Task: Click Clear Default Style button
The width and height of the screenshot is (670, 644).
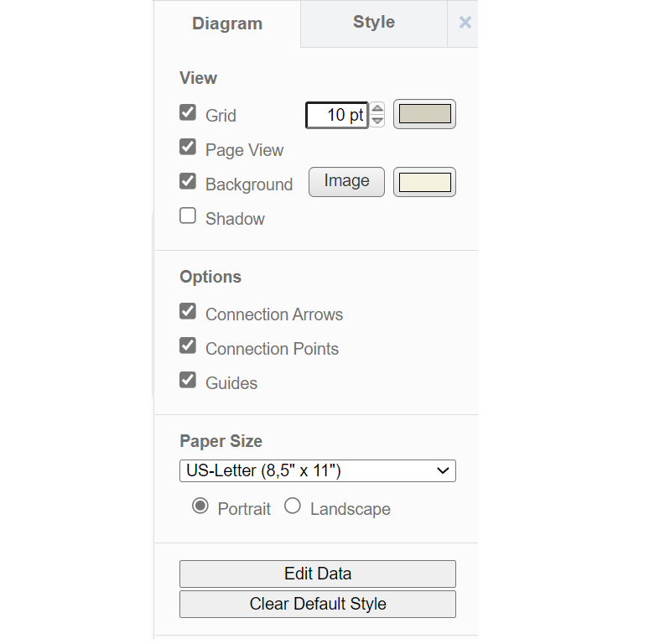Action: tap(317, 604)
